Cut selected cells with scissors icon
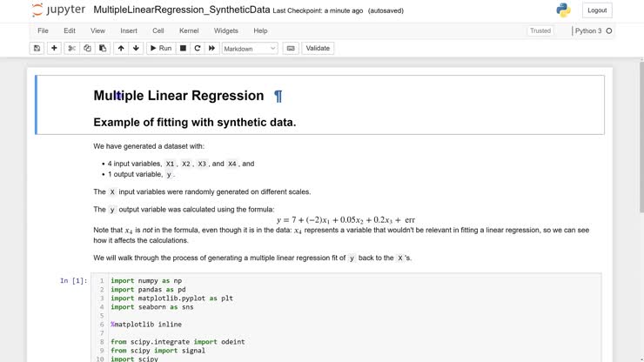 tap(71, 48)
